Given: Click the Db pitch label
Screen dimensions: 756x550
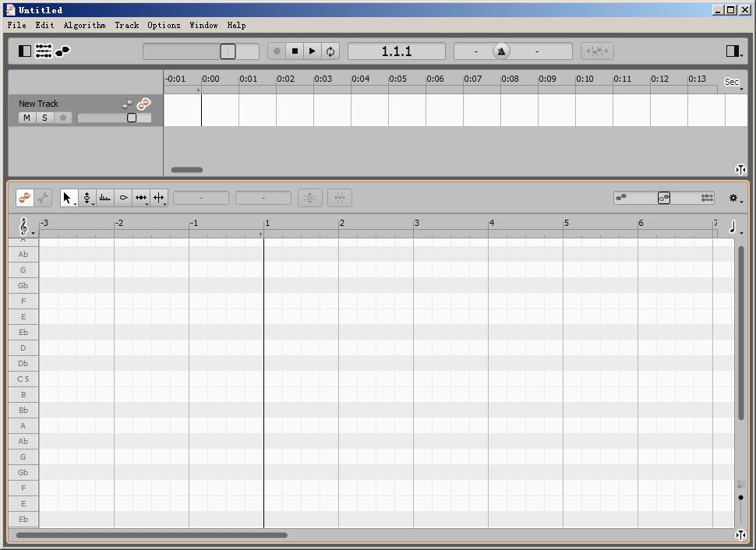Looking at the screenshot, I should [23, 364].
